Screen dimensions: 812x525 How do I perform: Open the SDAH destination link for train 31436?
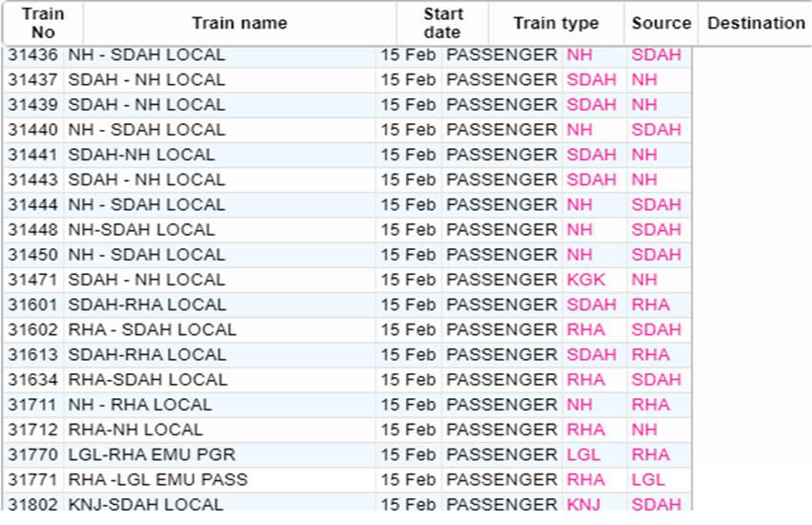pyautogui.click(x=656, y=54)
